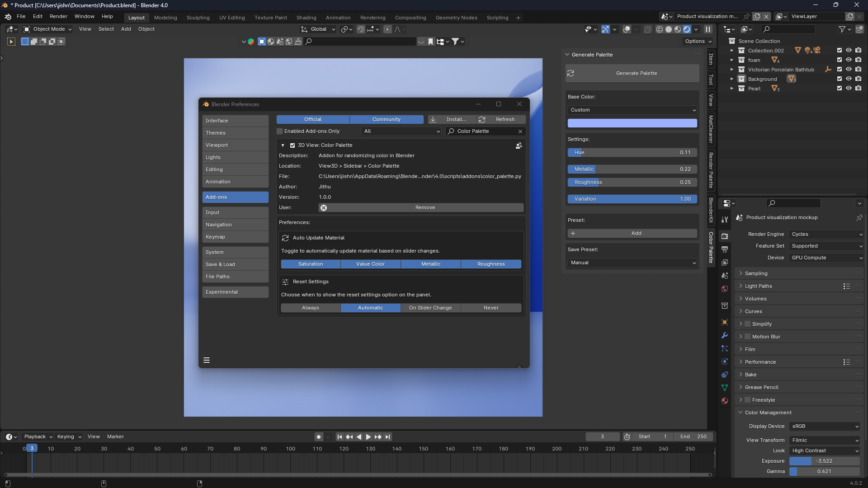Hide the Pearl collection in the viewport
Viewport: 868px width, 488px height.
[849, 89]
